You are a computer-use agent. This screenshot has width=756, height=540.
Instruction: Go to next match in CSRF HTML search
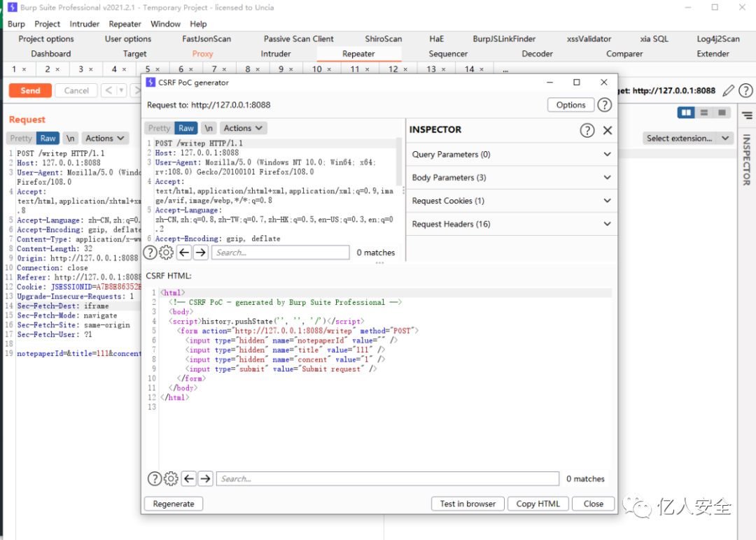[x=205, y=479]
